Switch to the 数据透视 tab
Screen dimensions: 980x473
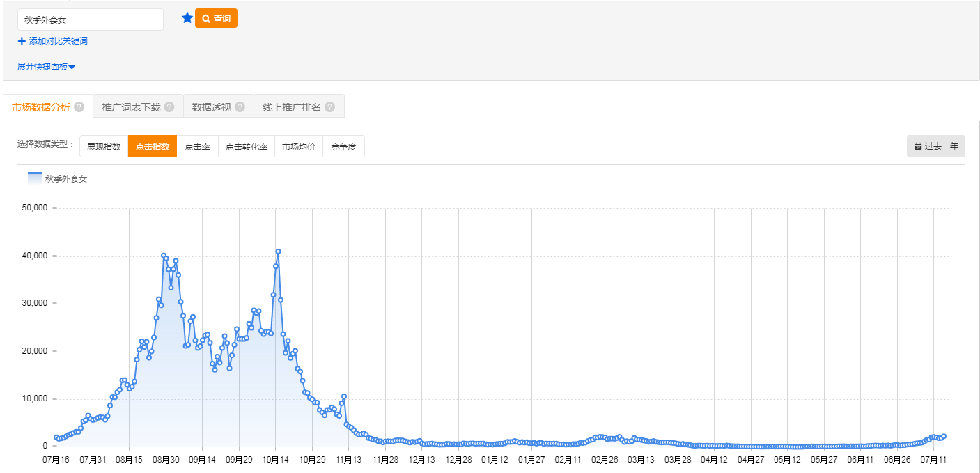point(211,107)
